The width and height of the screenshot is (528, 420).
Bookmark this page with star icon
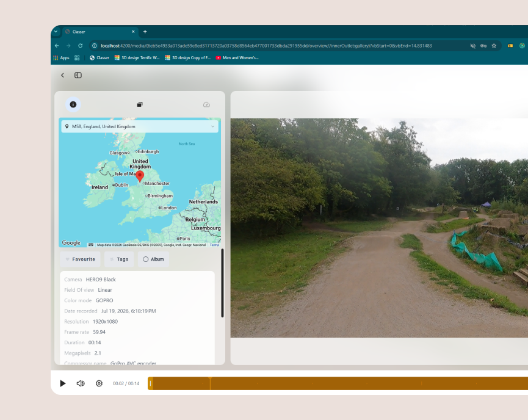coord(494,45)
